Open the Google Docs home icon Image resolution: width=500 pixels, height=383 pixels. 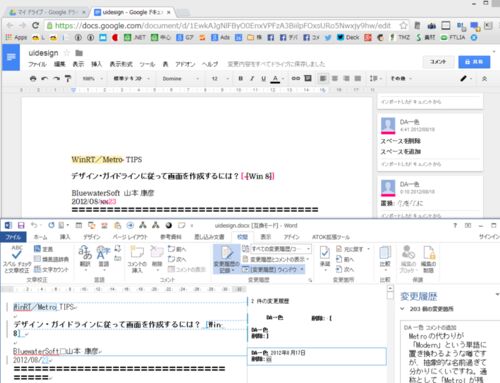[11, 57]
